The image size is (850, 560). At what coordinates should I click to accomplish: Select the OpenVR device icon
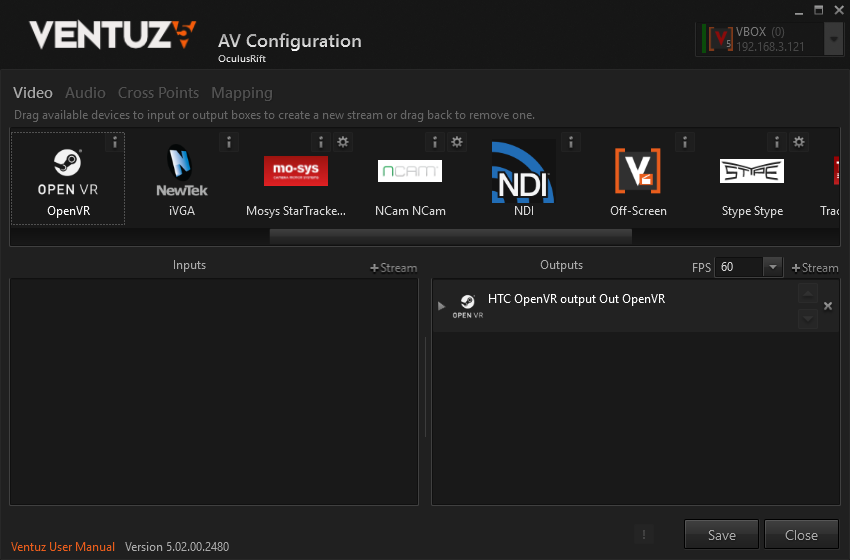point(68,172)
